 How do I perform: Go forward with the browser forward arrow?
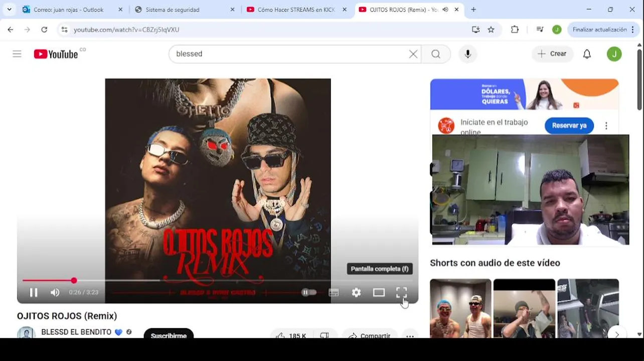click(x=27, y=30)
